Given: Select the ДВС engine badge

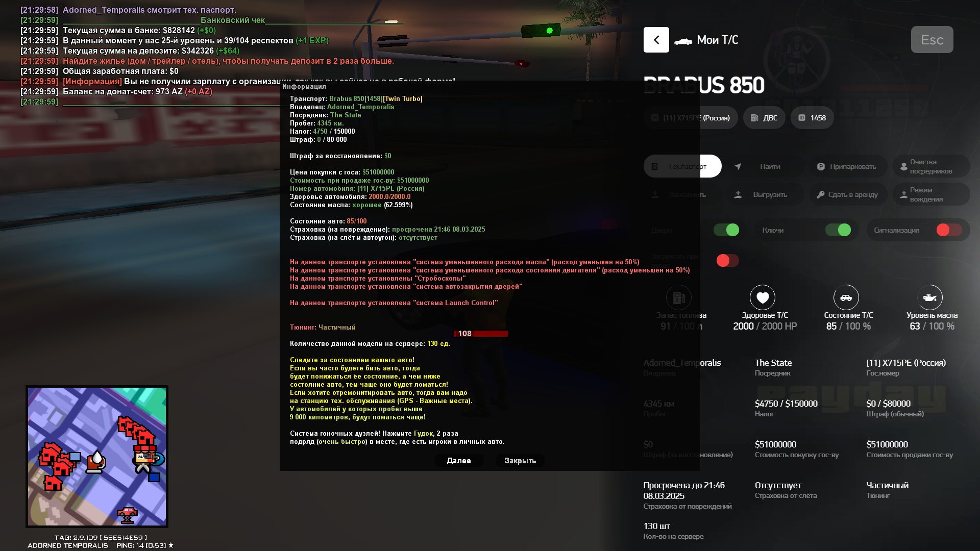Looking at the screenshot, I should click(x=764, y=118).
